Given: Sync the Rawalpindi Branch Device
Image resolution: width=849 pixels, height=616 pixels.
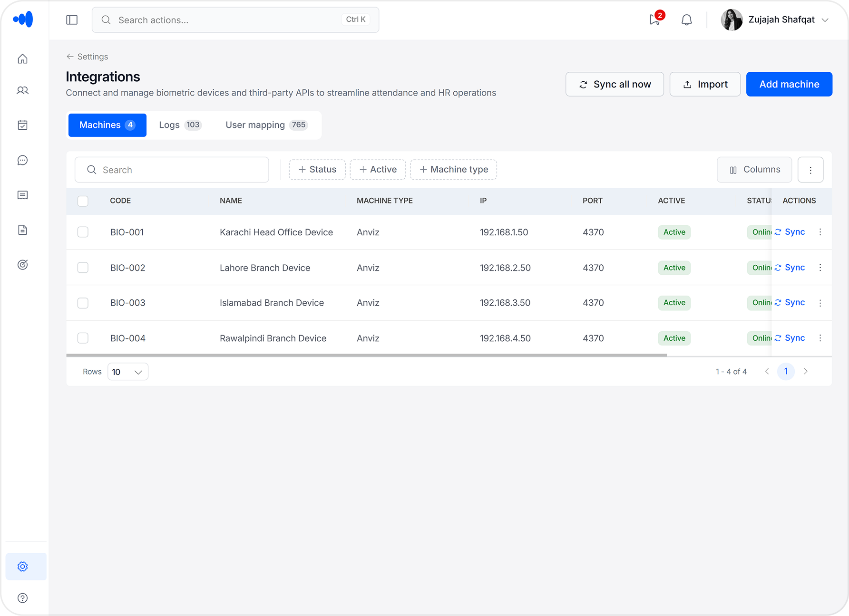Looking at the screenshot, I should point(790,338).
